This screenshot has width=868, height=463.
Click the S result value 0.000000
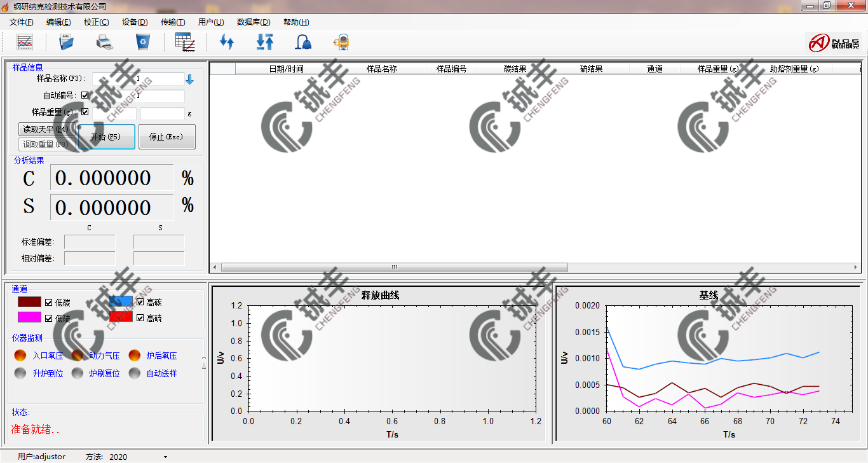tap(112, 207)
